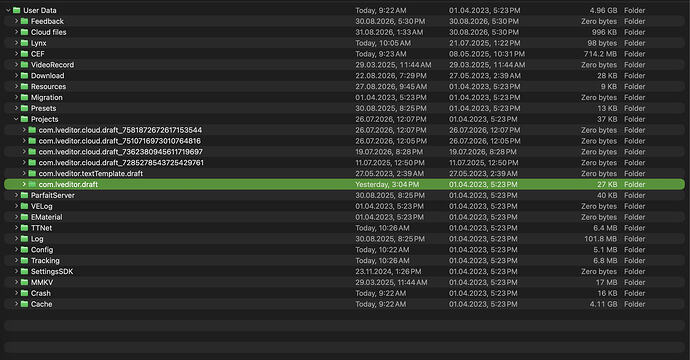
Task: Click the Feedback folder icon
Action: click(25, 21)
